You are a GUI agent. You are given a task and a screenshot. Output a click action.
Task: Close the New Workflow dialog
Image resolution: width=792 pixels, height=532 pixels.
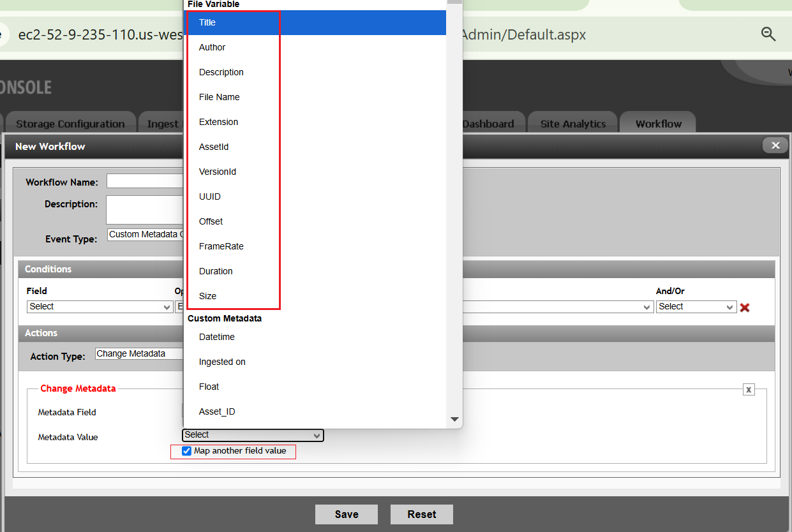pos(775,145)
